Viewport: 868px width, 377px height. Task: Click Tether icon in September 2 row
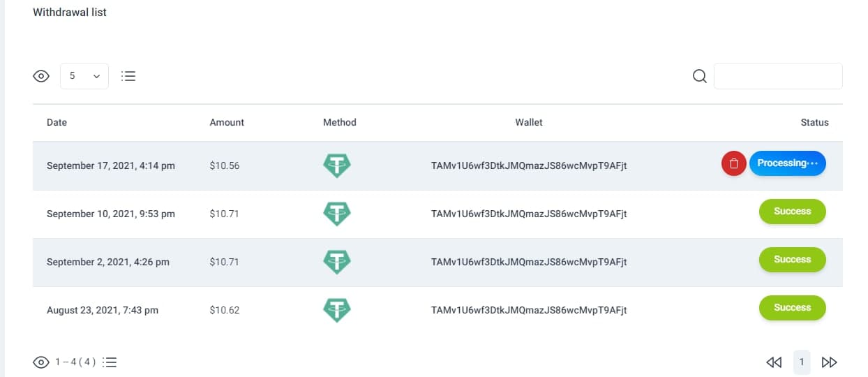[x=337, y=262]
